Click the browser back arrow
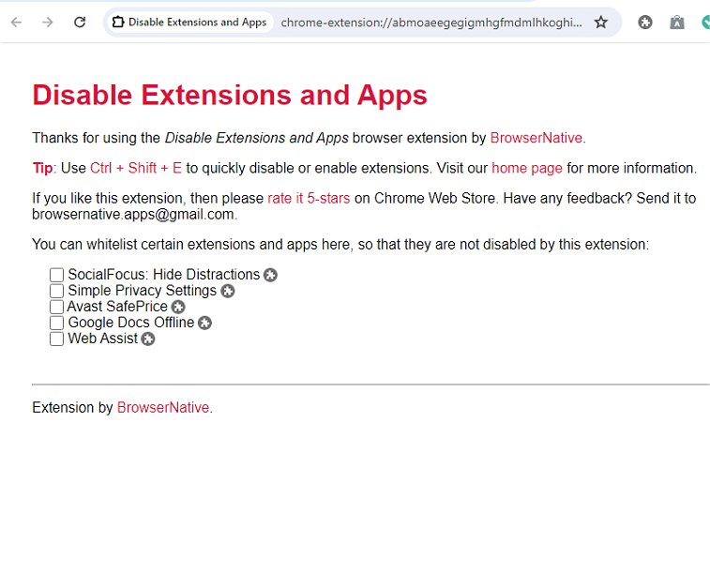Image resolution: width=710 pixels, height=588 pixels. click(16, 23)
